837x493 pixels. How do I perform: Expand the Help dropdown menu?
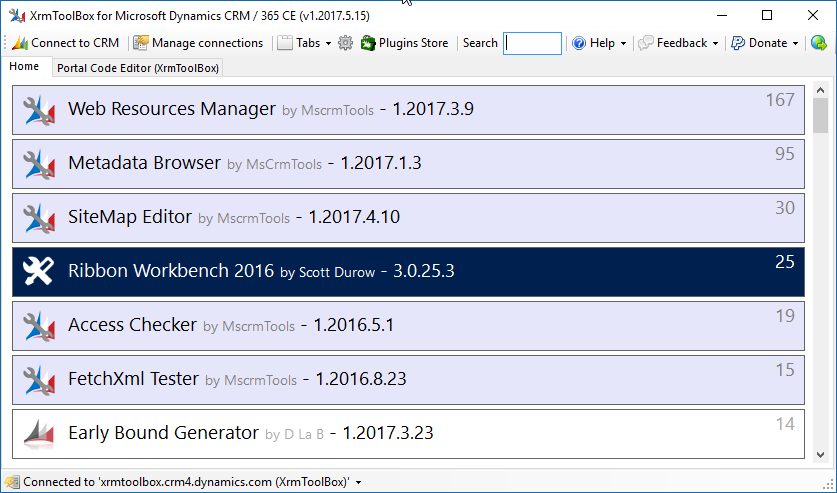coord(599,43)
